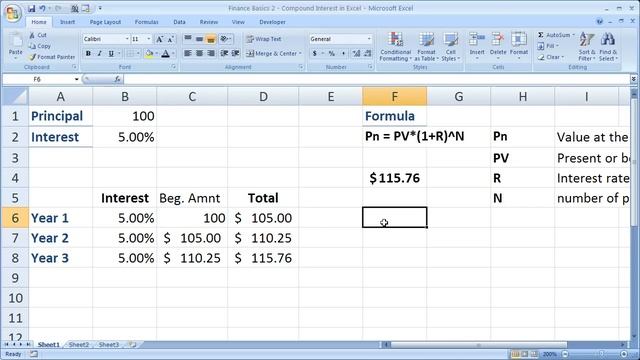
Task: Save the workbook from Quick Access toolbar
Action: tap(31, 8)
